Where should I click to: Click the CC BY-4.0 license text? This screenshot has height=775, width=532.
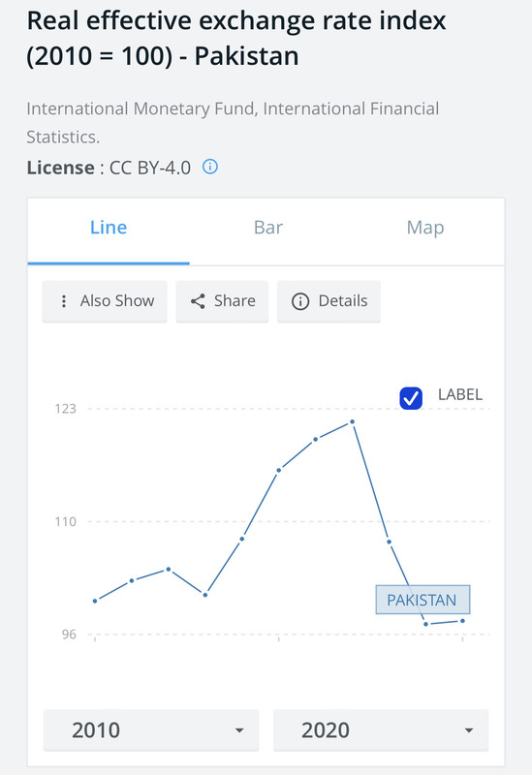[150, 168]
